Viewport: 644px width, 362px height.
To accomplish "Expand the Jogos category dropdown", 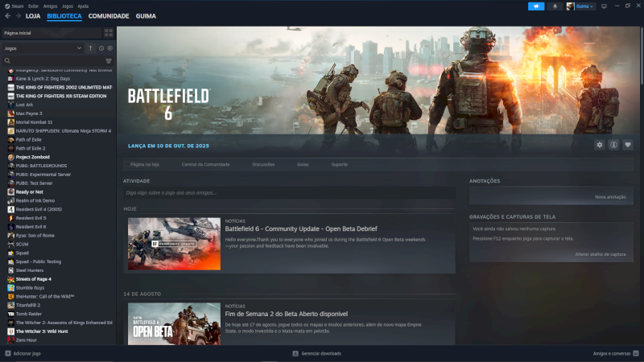I will tap(43, 48).
